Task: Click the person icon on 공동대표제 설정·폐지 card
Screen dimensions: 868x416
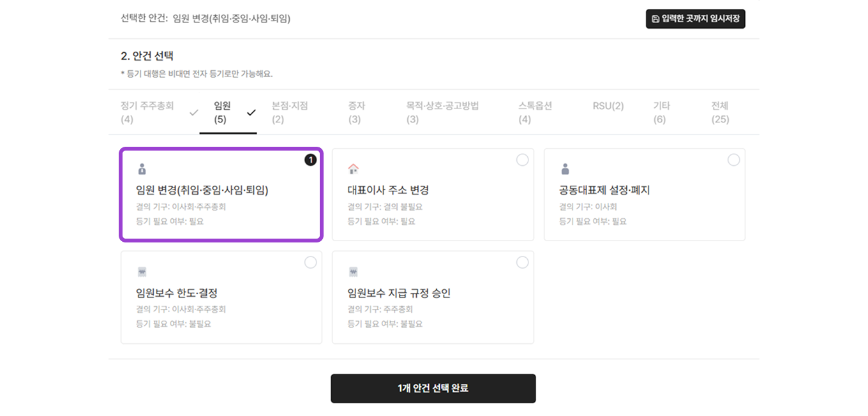Action: click(565, 169)
